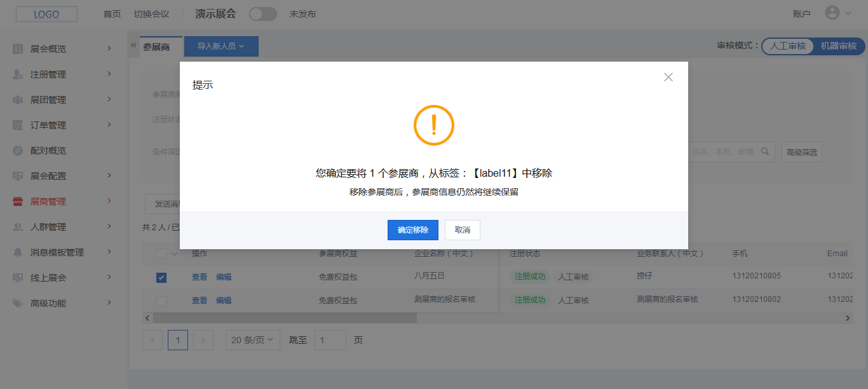Open the 账户 account link
The height and width of the screenshot is (389, 868).
(x=802, y=14)
